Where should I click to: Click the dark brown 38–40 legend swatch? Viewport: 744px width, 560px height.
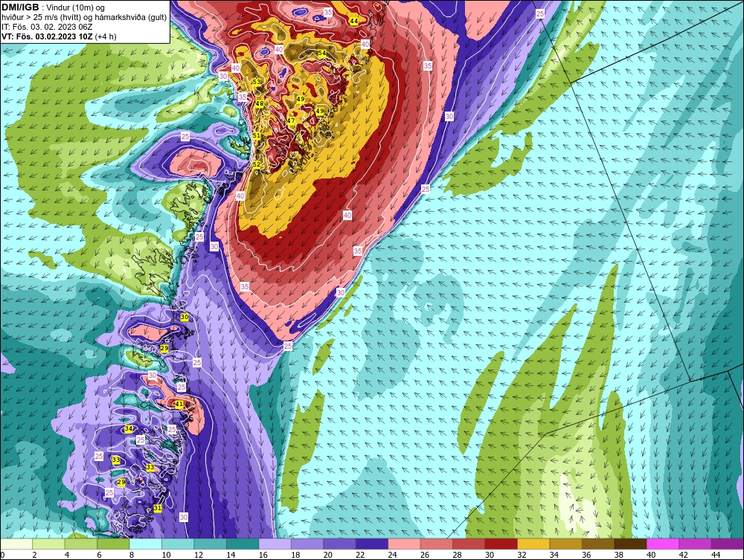point(630,544)
